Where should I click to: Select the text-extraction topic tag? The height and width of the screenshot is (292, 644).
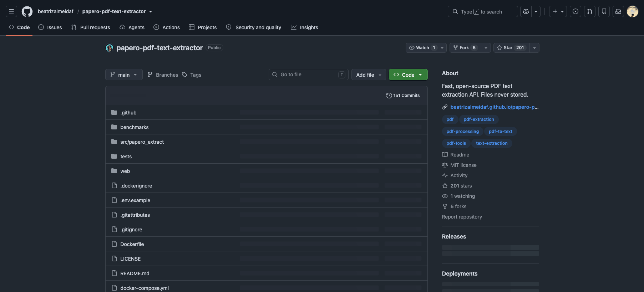tap(492, 143)
